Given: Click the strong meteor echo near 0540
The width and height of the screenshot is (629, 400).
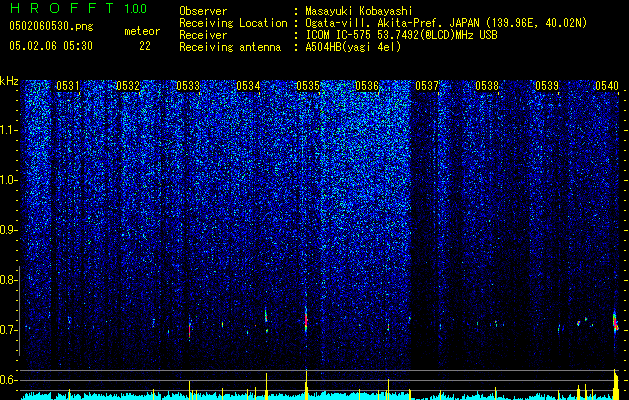Looking at the screenshot, I should point(615,322).
